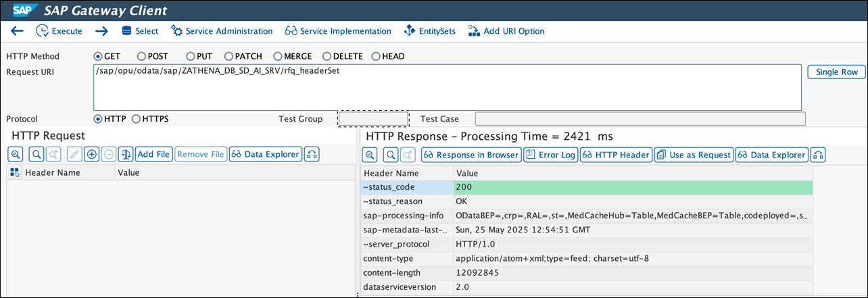Screen dimensions: 868x298
Task: Select the POST HTTP method
Action: click(x=141, y=57)
